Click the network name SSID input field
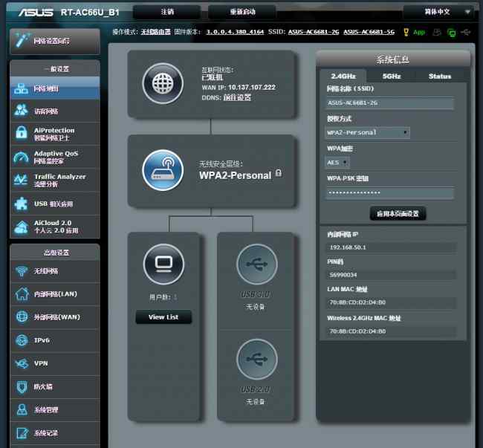This screenshot has height=448, width=483. click(x=389, y=103)
